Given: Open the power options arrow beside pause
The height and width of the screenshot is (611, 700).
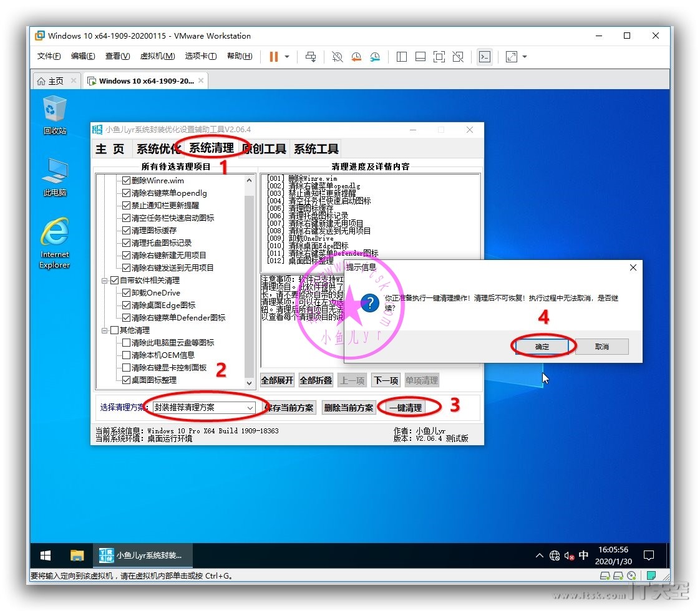Looking at the screenshot, I should (x=286, y=57).
